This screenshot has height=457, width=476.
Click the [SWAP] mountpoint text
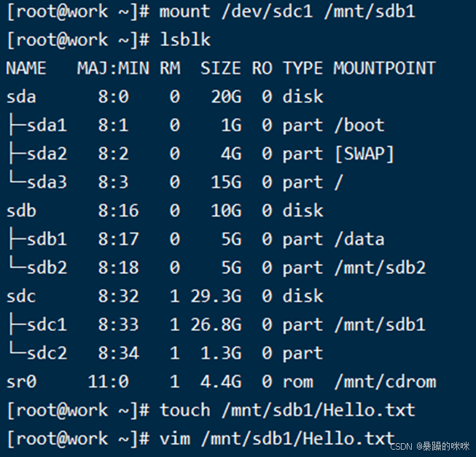click(364, 154)
